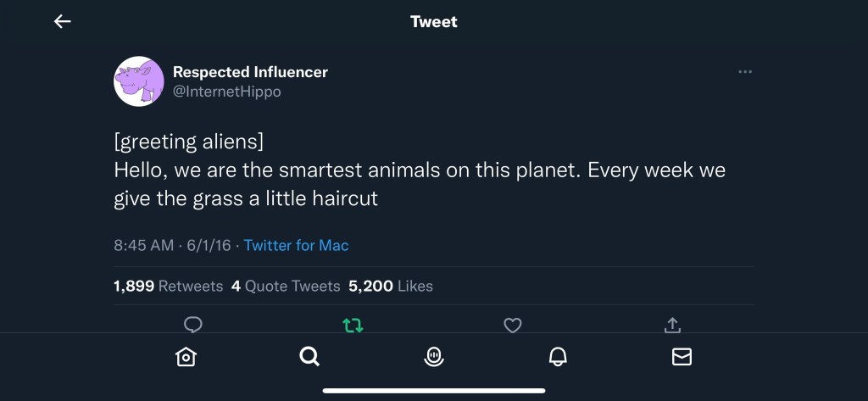
Task: Open the three-dot more options menu
Action: (745, 72)
